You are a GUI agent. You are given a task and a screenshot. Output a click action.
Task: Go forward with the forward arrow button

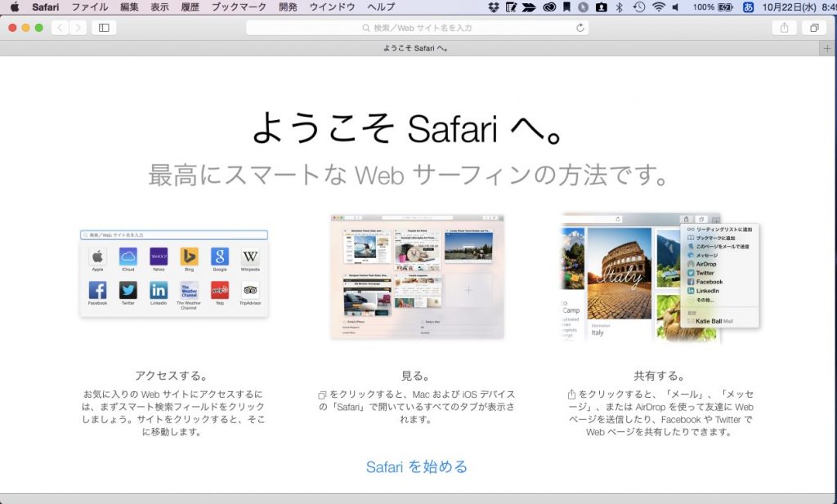click(78, 28)
